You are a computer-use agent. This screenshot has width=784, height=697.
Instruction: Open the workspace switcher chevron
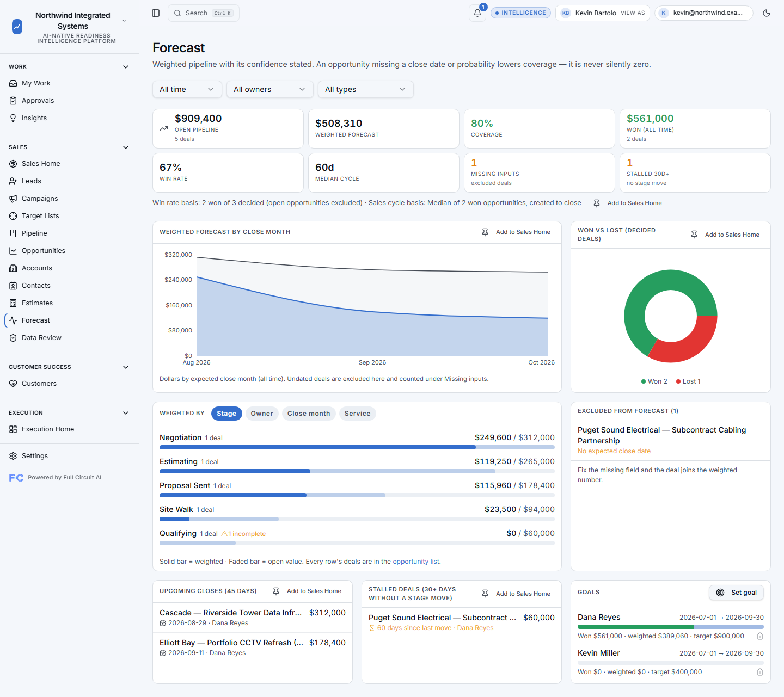pos(124,21)
